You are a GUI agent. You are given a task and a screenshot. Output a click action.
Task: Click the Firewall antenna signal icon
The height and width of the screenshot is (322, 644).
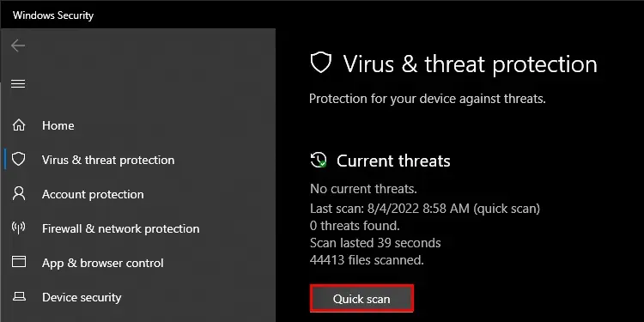(19, 228)
